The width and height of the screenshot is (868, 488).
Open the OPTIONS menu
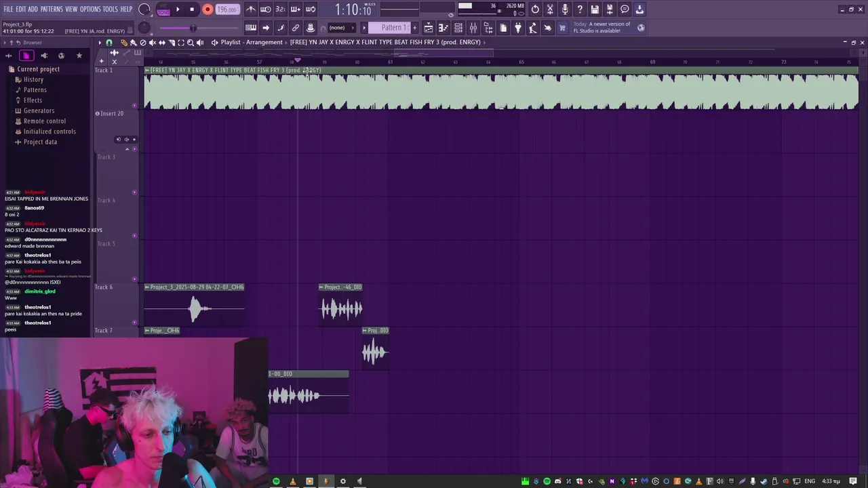(x=90, y=9)
